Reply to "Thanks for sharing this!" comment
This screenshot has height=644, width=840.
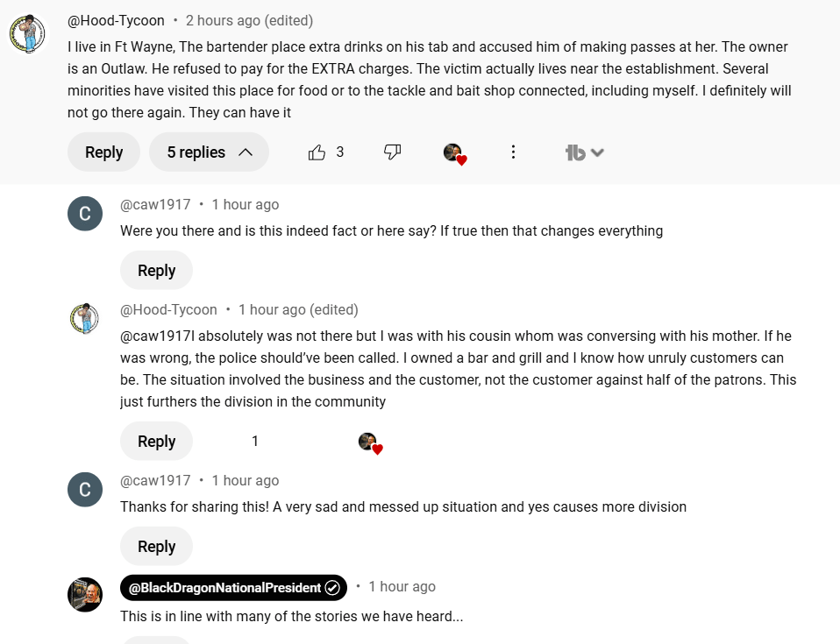[156, 547]
